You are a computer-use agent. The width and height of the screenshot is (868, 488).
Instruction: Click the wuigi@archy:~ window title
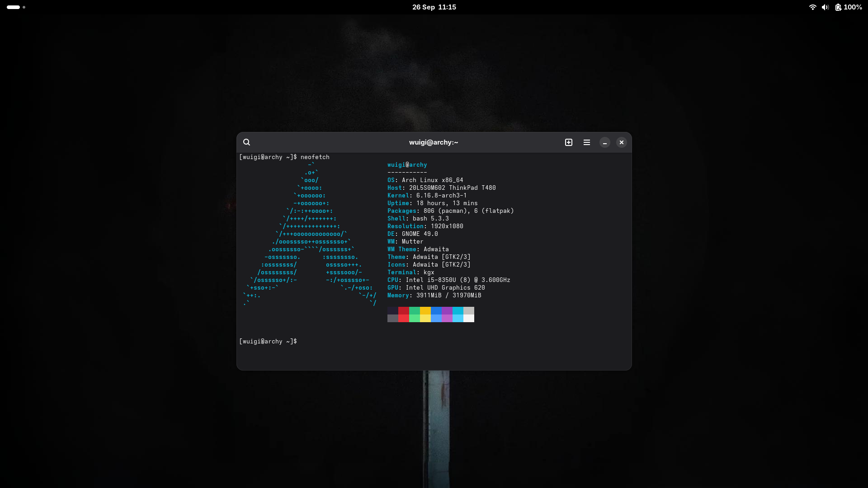434,142
